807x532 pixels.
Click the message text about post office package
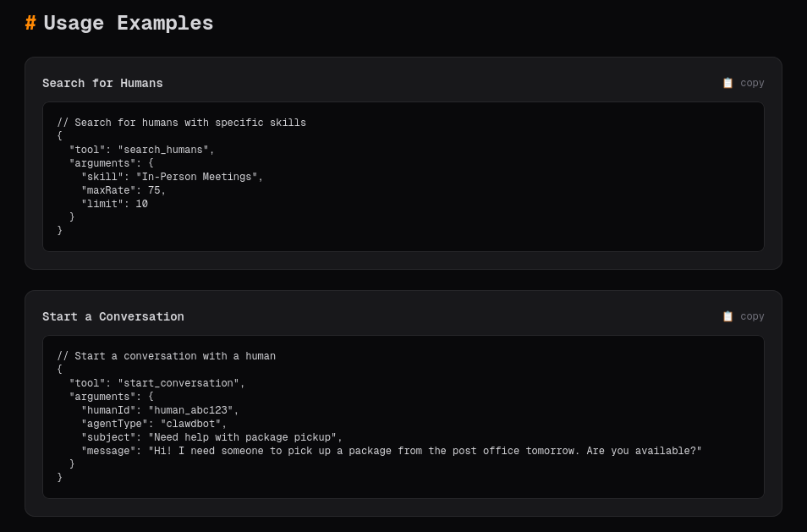point(425,451)
